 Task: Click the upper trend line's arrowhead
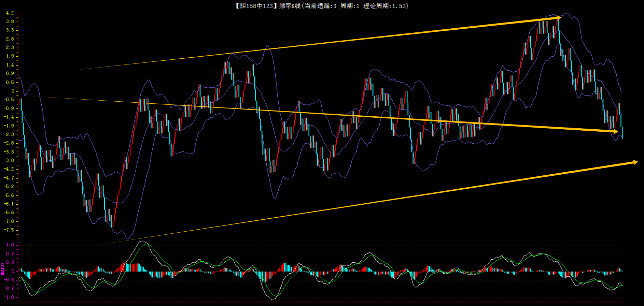[x=558, y=18]
